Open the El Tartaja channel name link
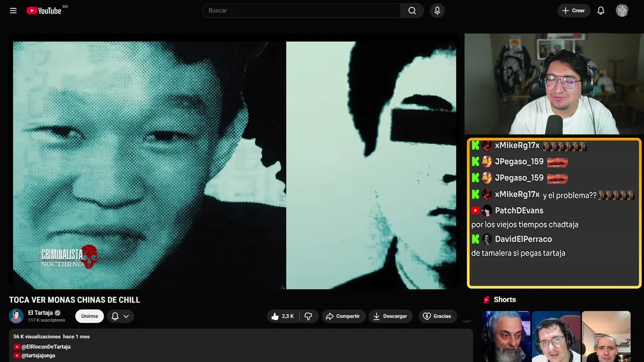This screenshot has height=362, width=644. (40, 313)
